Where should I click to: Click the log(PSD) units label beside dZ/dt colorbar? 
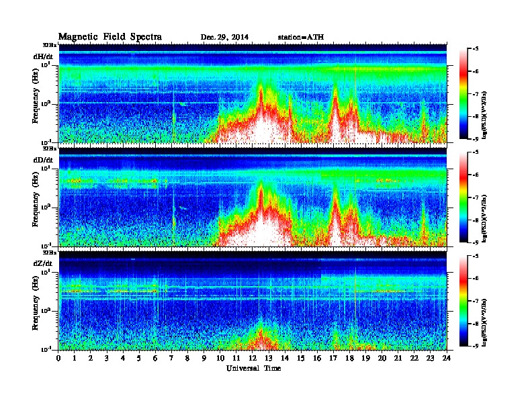[484, 322]
